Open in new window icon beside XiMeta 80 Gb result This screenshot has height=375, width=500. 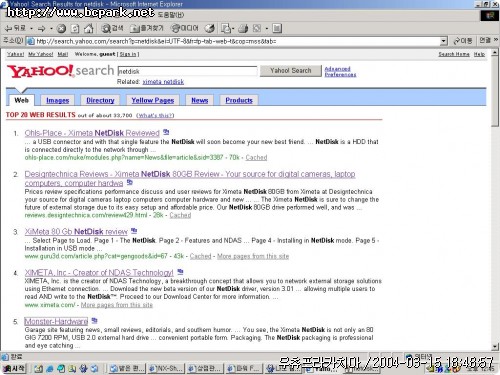134,231
